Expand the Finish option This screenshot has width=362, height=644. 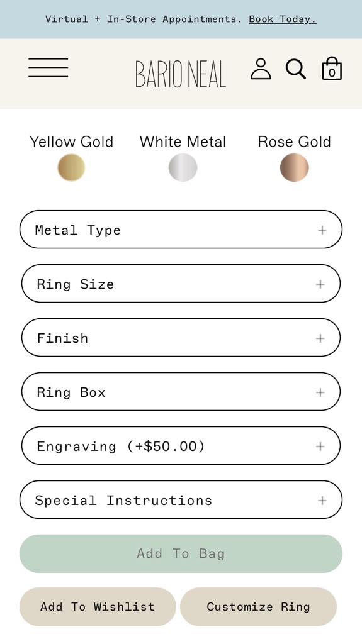(x=181, y=338)
